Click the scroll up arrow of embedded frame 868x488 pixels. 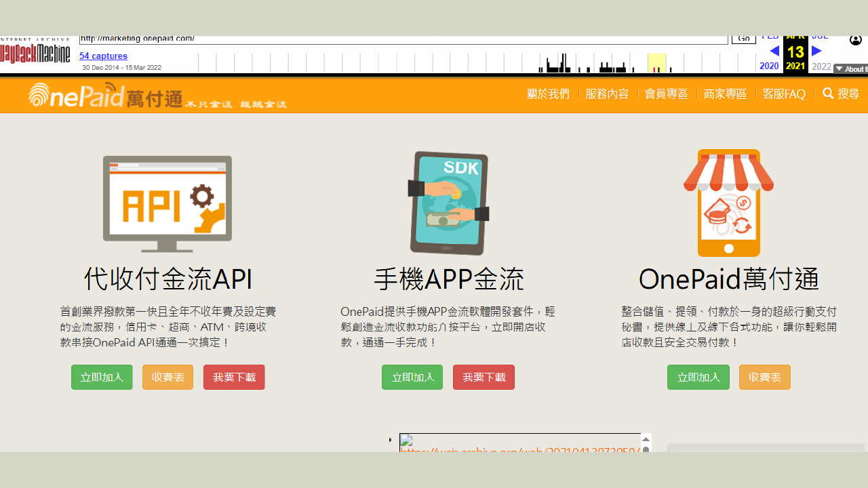coord(646,439)
